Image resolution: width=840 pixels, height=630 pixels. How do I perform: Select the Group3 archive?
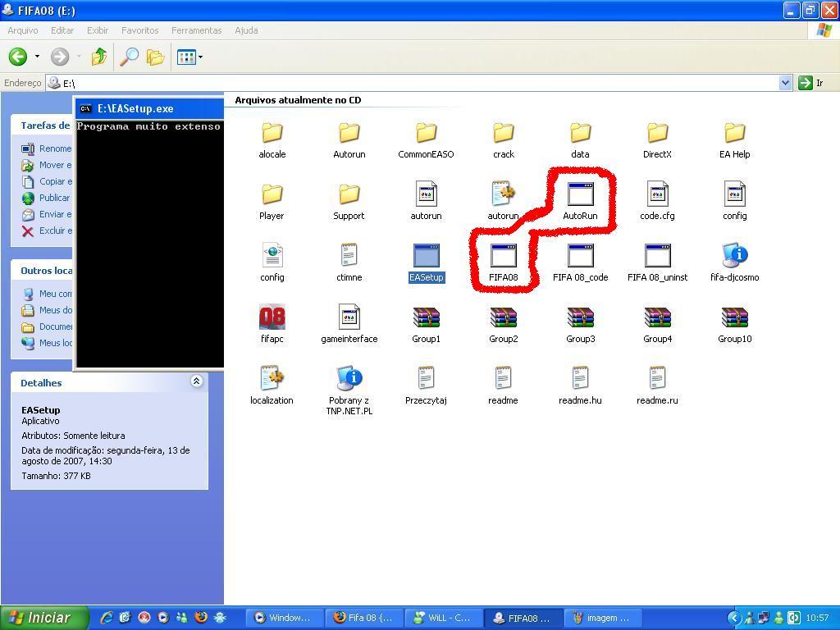[580, 325]
